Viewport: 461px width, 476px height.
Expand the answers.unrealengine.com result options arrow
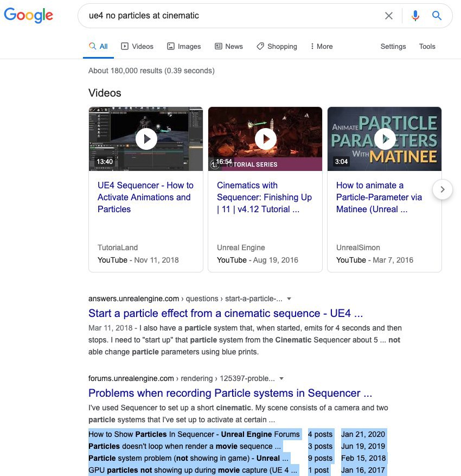(289, 299)
